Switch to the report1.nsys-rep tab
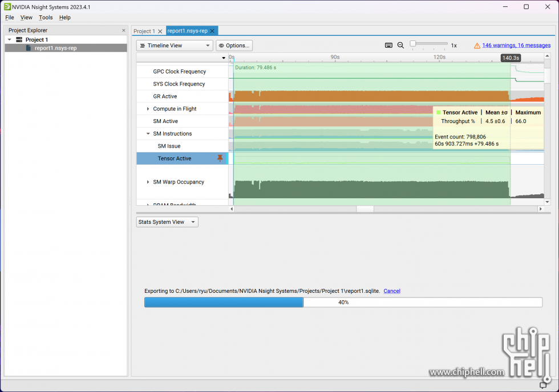 [x=188, y=31]
